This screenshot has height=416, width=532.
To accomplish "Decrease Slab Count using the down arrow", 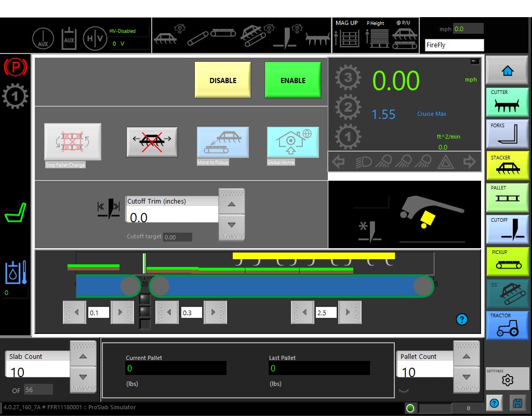I will tap(83, 378).
